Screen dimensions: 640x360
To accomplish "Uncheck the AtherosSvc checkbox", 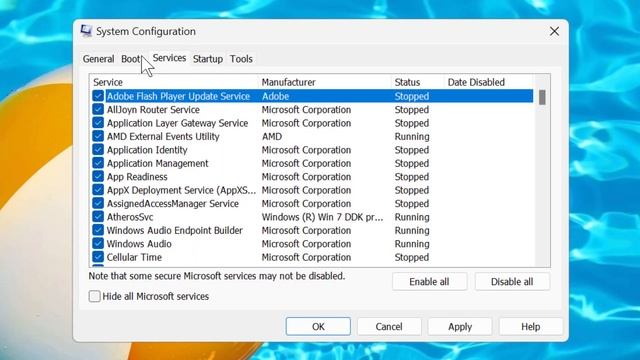I will pyautogui.click(x=98, y=217).
